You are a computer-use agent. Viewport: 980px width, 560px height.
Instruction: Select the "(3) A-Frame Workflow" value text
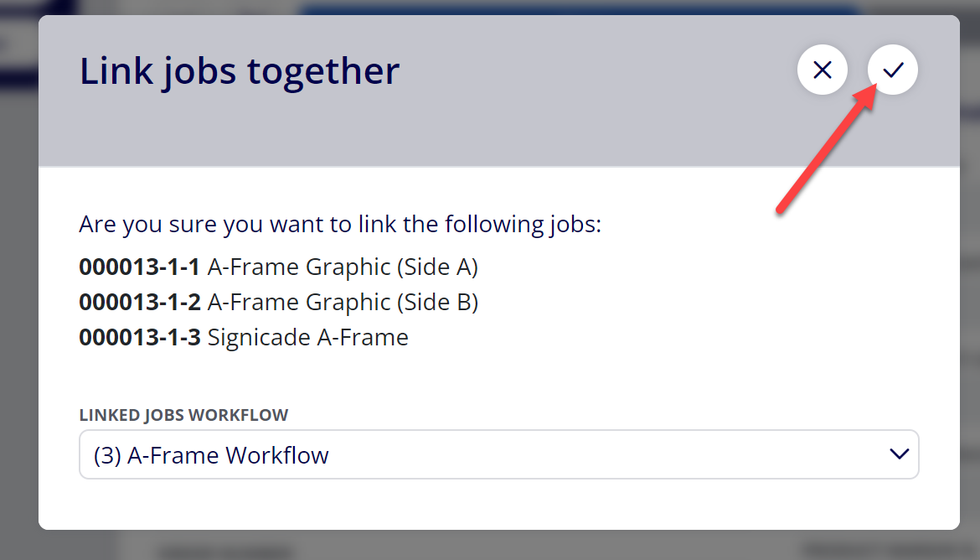210,455
